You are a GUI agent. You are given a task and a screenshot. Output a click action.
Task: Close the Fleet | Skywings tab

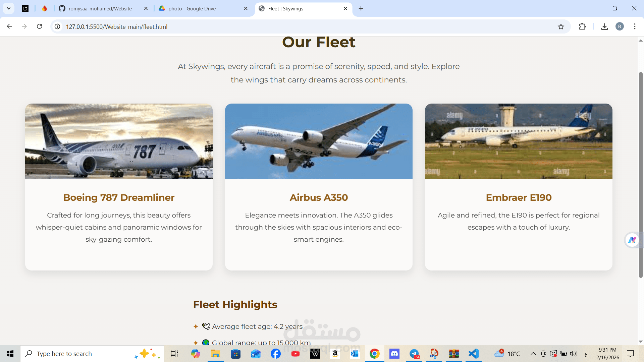pyautogui.click(x=345, y=8)
